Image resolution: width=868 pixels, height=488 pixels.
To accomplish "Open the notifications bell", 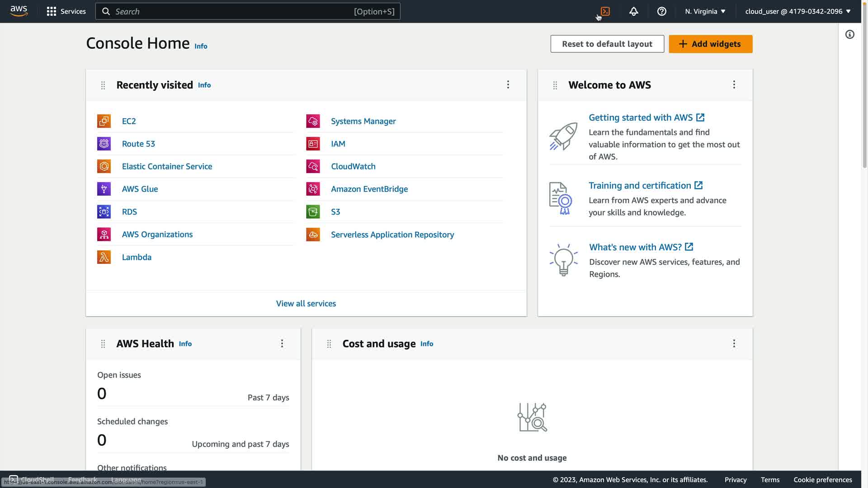I will pyautogui.click(x=633, y=11).
